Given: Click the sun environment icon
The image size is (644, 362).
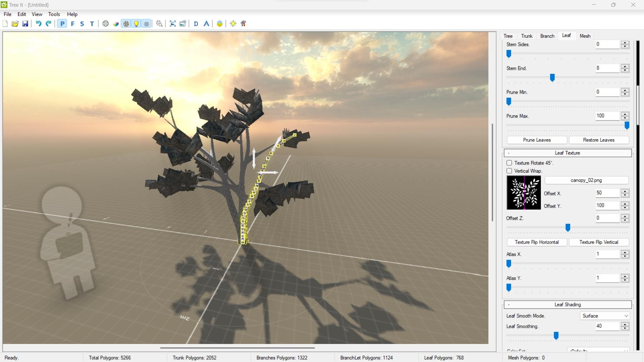Looking at the screenshot, I should click(x=233, y=24).
